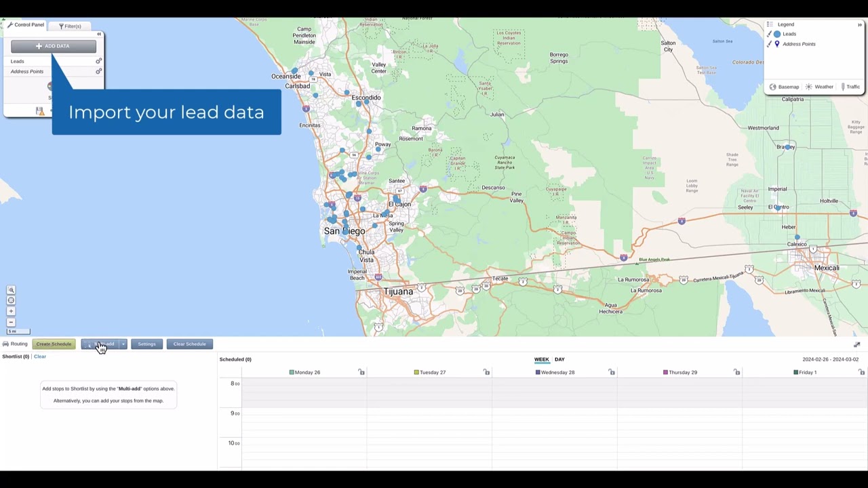Select Leads layer in Control Panel

(17, 61)
